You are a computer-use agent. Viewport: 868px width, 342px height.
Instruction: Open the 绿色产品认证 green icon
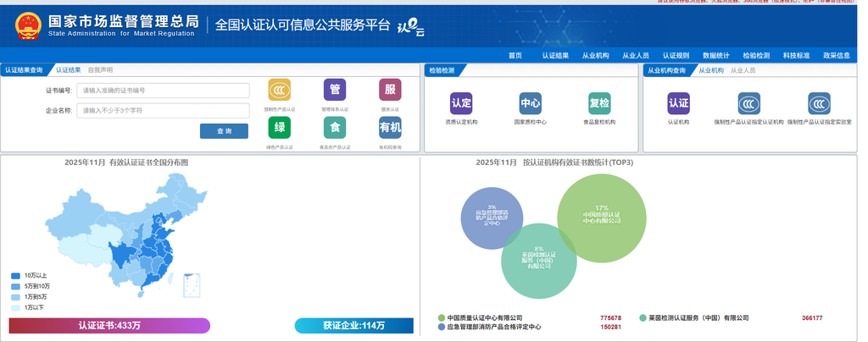click(280, 128)
